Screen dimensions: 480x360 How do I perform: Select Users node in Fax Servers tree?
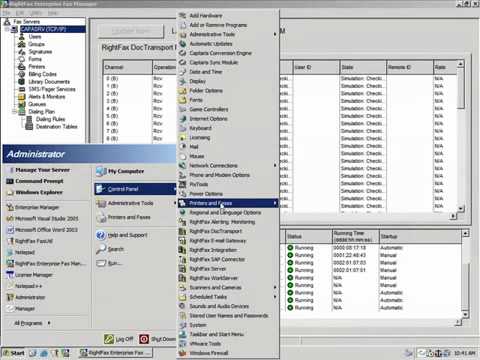tap(35, 37)
